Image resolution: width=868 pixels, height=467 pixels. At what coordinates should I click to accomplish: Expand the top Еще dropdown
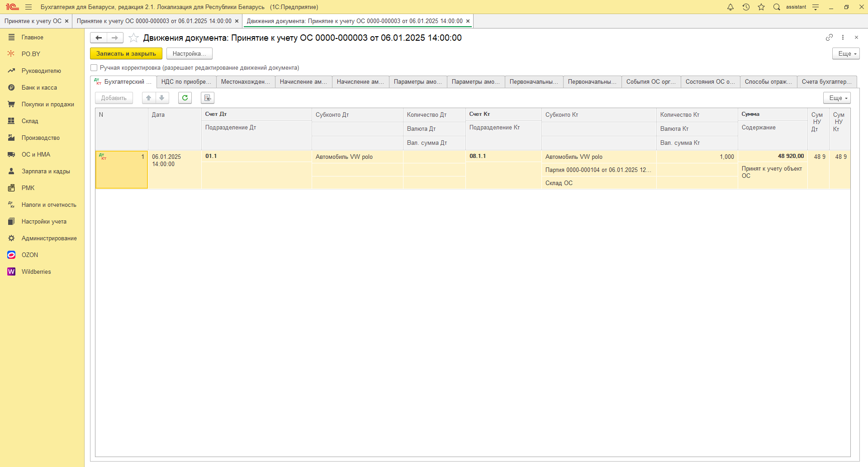pyautogui.click(x=845, y=53)
